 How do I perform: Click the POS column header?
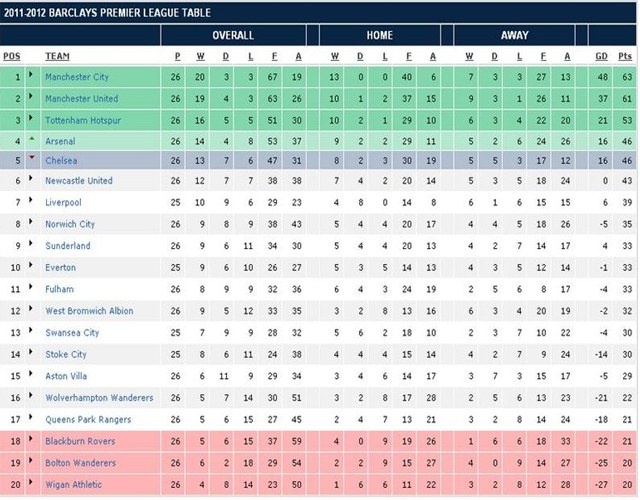pyautogui.click(x=12, y=56)
